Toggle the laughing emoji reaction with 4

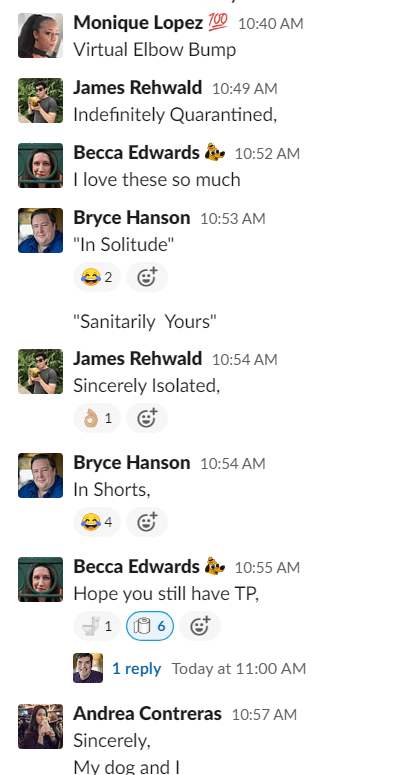97,522
